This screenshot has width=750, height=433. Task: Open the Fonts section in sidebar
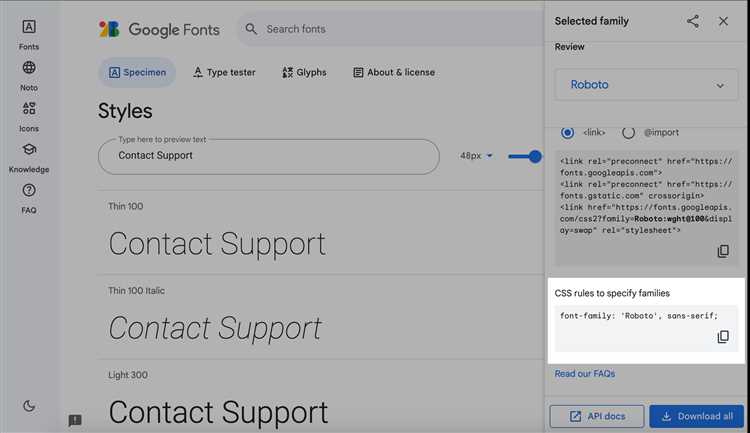tap(29, 34)
